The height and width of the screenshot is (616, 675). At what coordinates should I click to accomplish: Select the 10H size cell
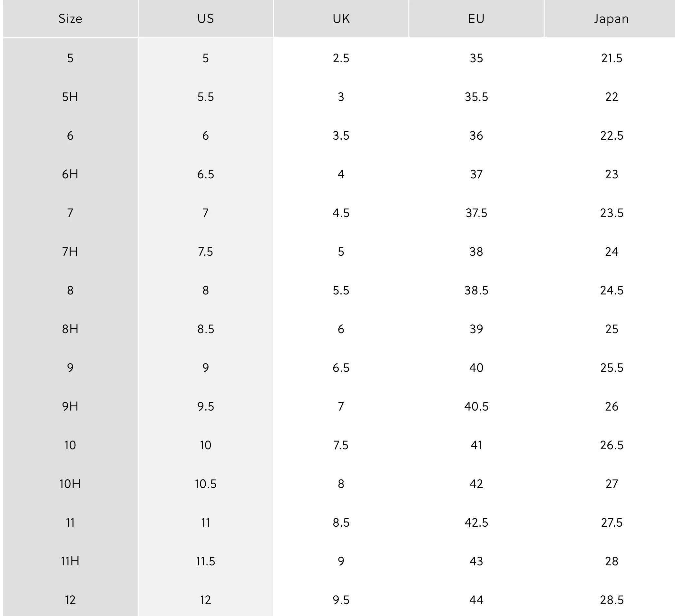click(x=70, y=484)
